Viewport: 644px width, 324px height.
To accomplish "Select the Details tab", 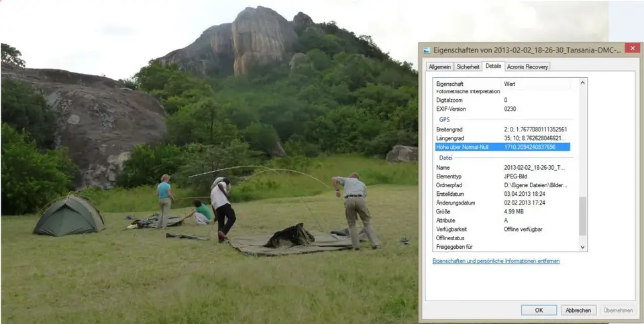I will pos(493,66).
